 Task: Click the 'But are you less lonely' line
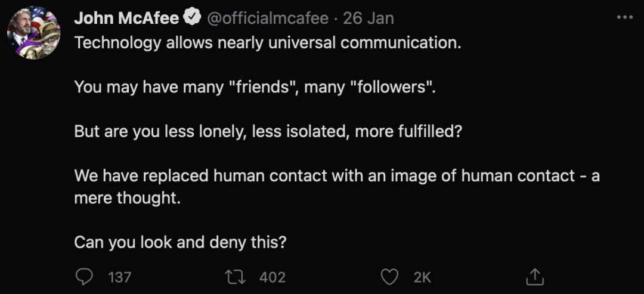pyautogui.click(x=268, y=131)
